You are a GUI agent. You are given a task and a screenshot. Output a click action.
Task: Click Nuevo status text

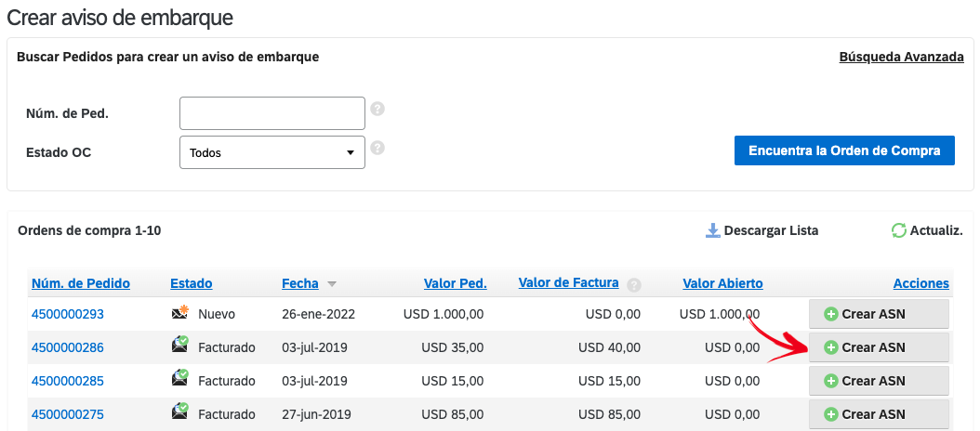click(x=217, y=314)
